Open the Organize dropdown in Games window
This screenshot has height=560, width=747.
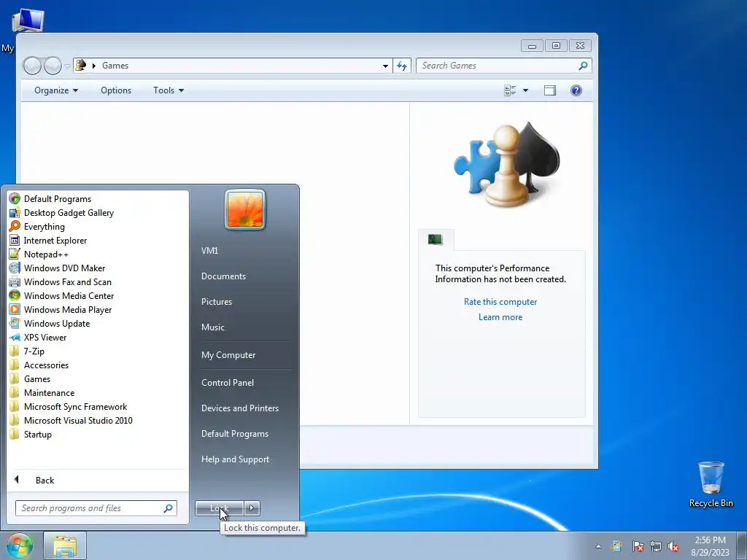pyautogui.click(x=55, y=90)
